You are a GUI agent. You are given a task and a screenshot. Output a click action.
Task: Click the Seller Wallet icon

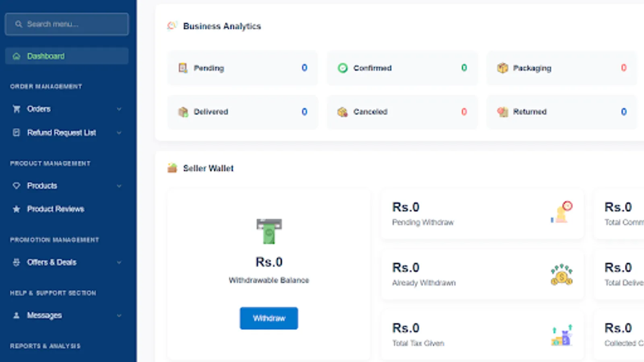coord(172,168)
